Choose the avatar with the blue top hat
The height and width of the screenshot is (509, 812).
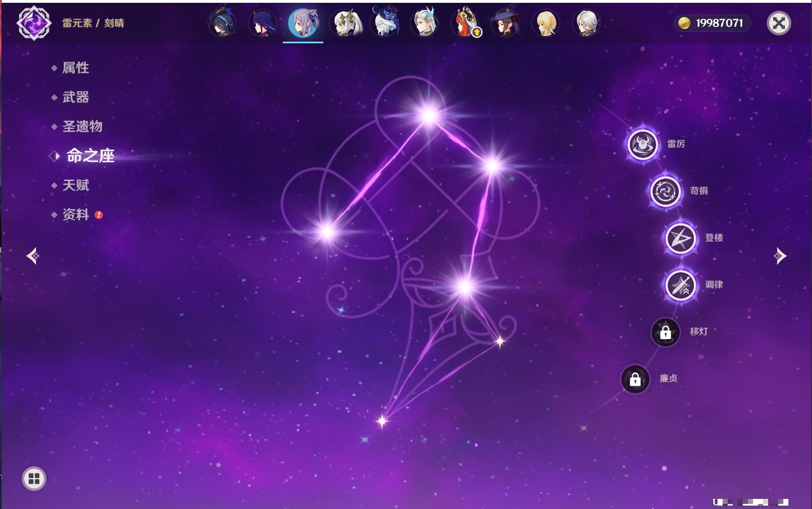(x=385, y=23)
